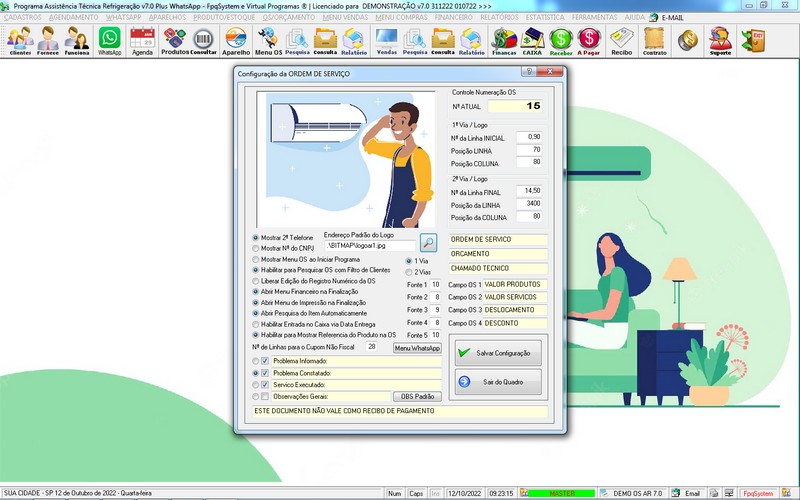800x500 pixels.
Task: Click the Salvar Configuração button
Action: 498,353
